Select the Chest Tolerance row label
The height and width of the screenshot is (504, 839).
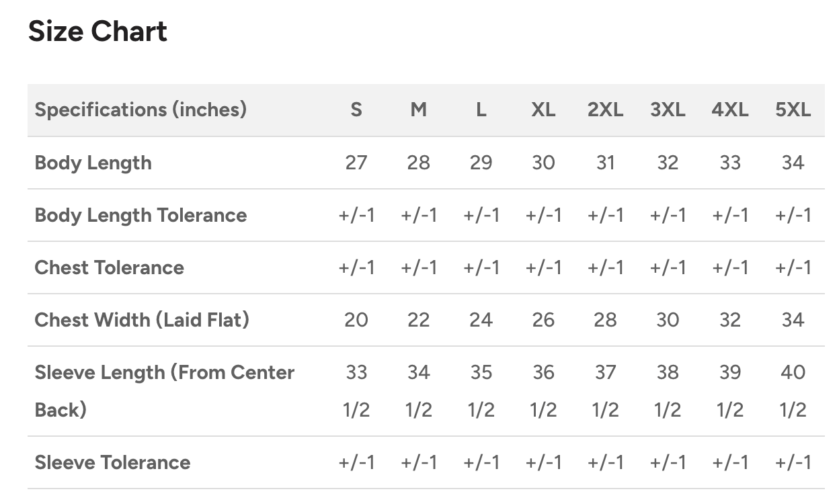(109, 267)
